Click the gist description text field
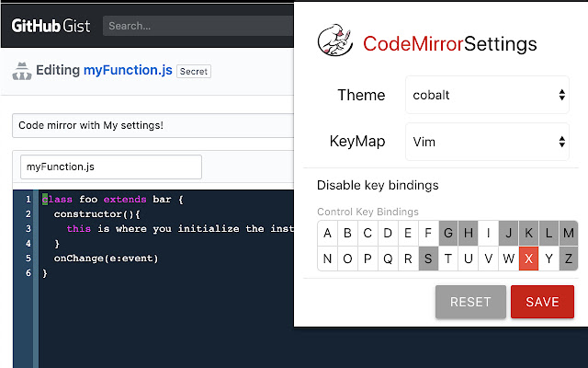 (x=152, y=125)
